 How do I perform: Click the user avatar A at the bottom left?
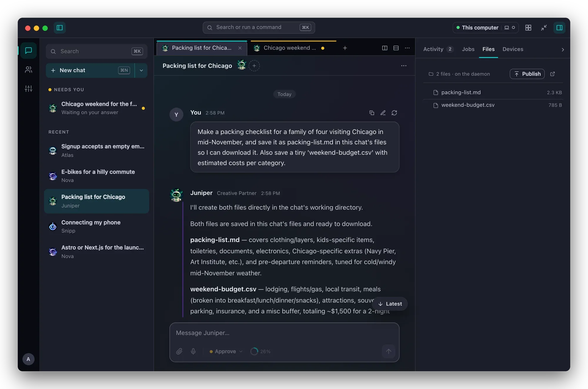click(x=29, y=359)
